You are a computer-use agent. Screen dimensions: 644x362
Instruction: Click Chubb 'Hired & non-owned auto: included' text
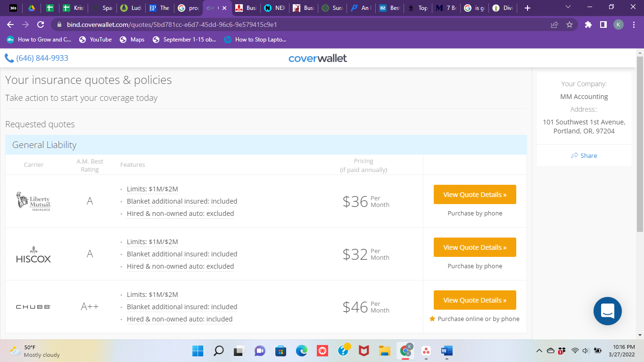[x=180, y=319]
